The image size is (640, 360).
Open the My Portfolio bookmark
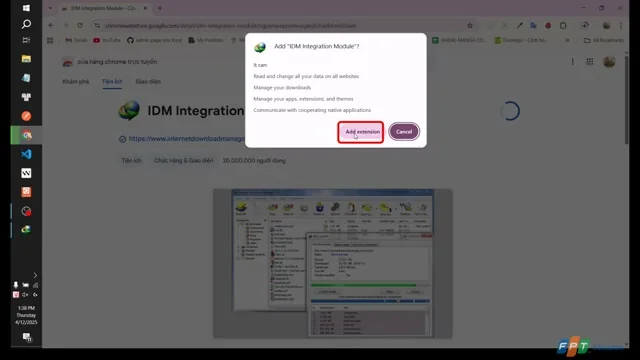click(x=206, y=40)
